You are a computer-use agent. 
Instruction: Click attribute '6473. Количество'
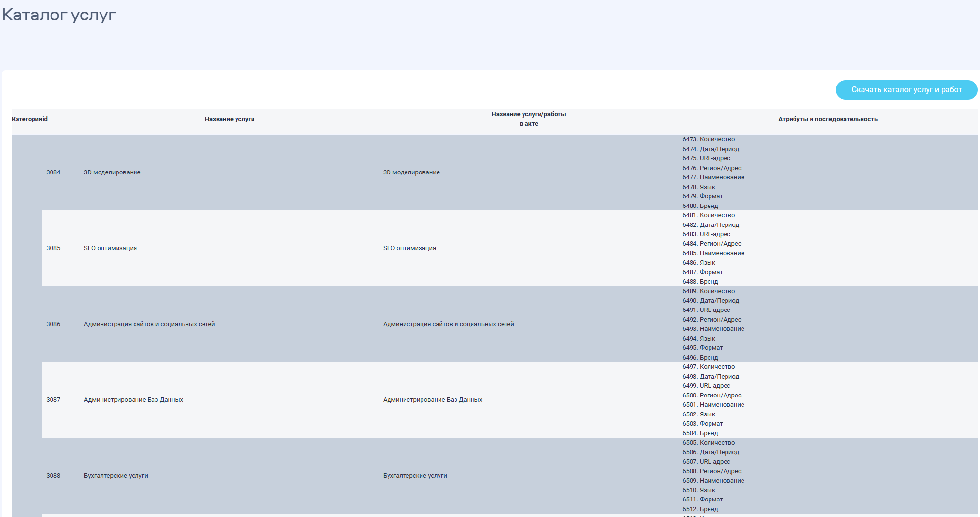(709, 139)
